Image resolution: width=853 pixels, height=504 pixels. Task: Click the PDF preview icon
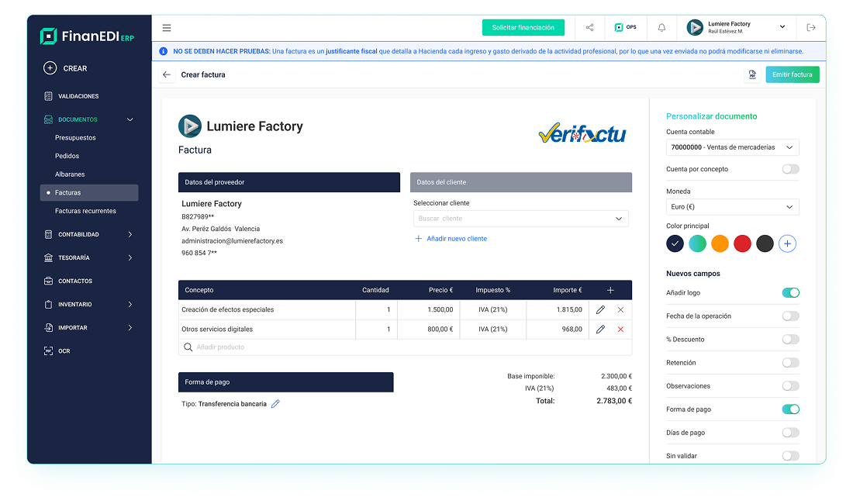(x=752, y=74)
